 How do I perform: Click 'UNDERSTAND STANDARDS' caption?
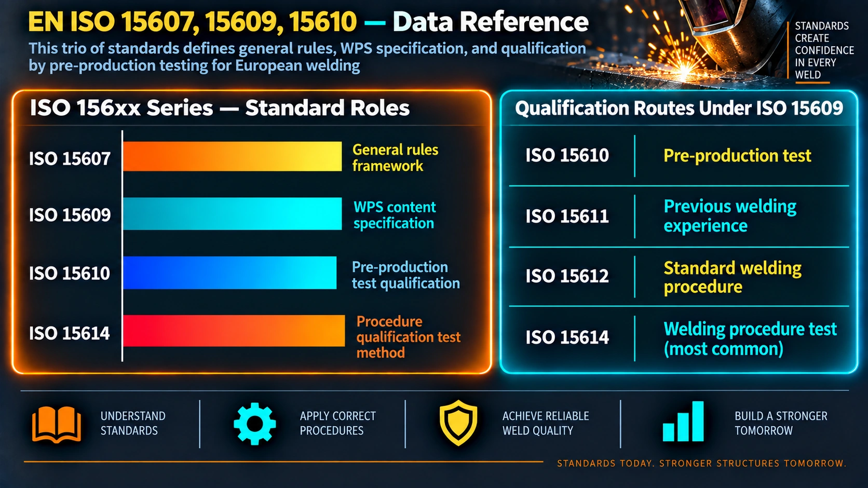pyautogui.click(x=133, y=423)
